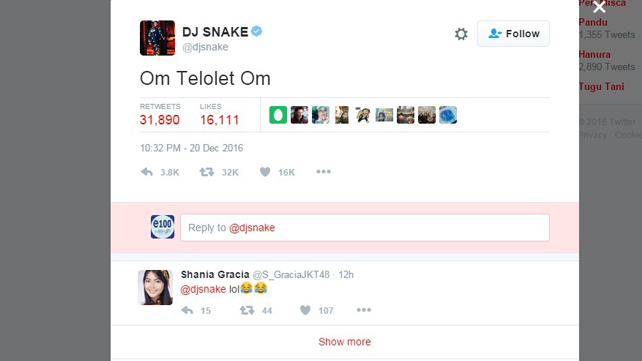Open green egg avatar in likers row

[x=278, y=115]
